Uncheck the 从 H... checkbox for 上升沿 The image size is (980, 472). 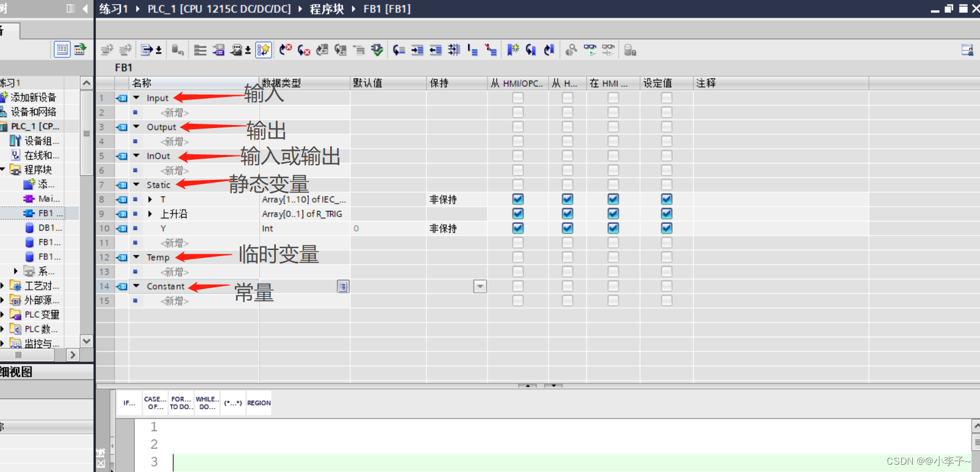pyautogui.click(x=567, y=213)
